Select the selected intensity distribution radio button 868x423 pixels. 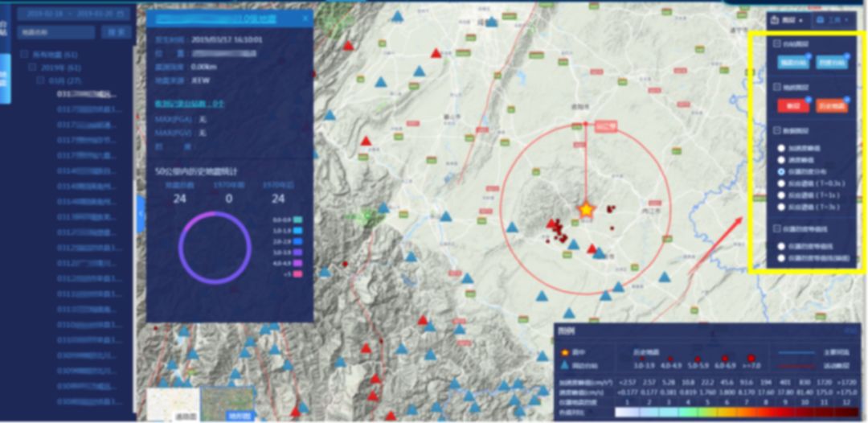coord(781,172)
